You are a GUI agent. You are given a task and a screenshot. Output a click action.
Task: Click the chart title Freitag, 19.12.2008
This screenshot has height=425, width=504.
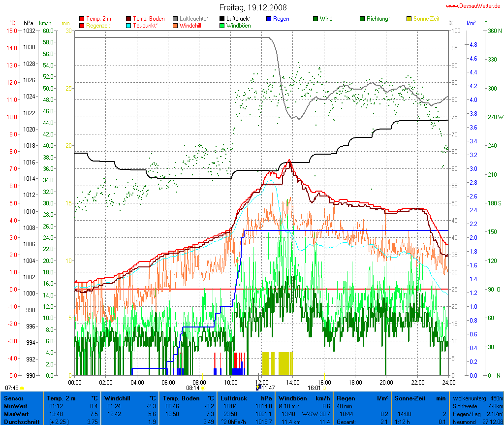pos(253,8)
